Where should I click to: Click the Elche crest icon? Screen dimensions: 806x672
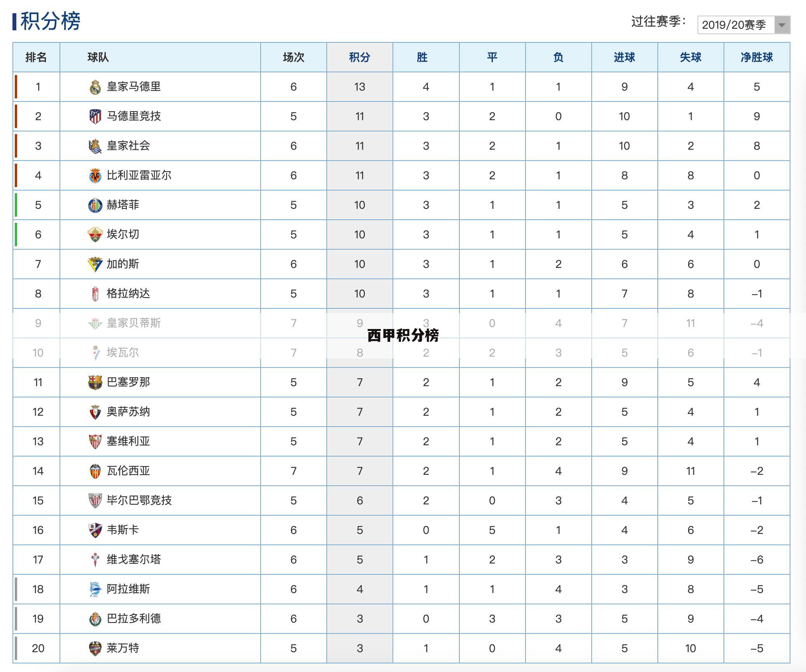coord(95,234)
